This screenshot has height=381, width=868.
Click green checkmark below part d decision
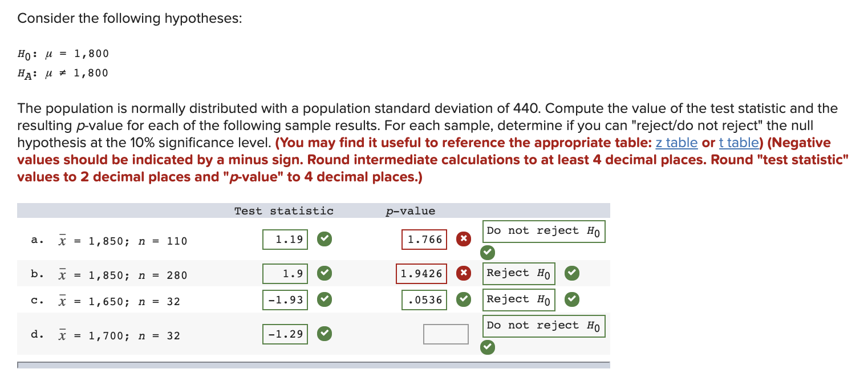click(488, 347)
